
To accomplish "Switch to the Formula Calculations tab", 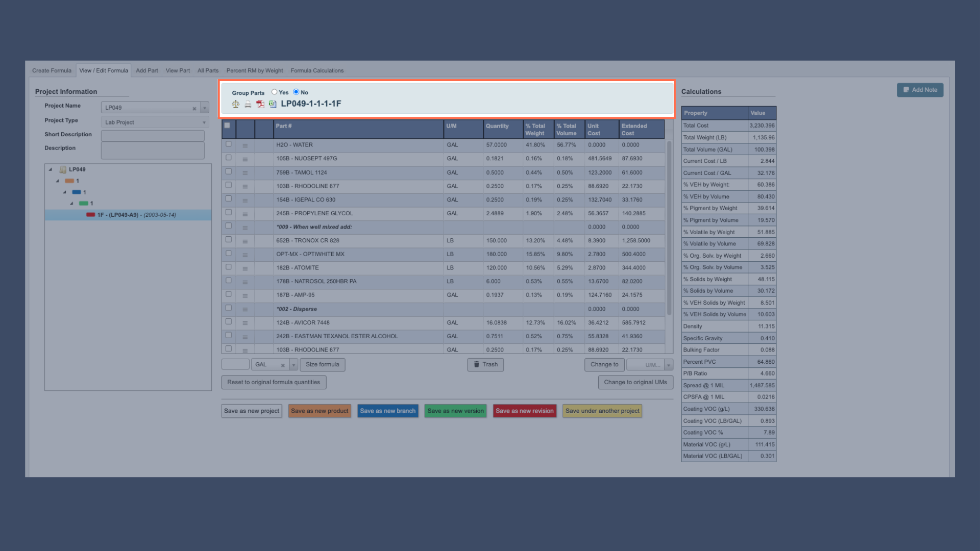I will point(316,70).
